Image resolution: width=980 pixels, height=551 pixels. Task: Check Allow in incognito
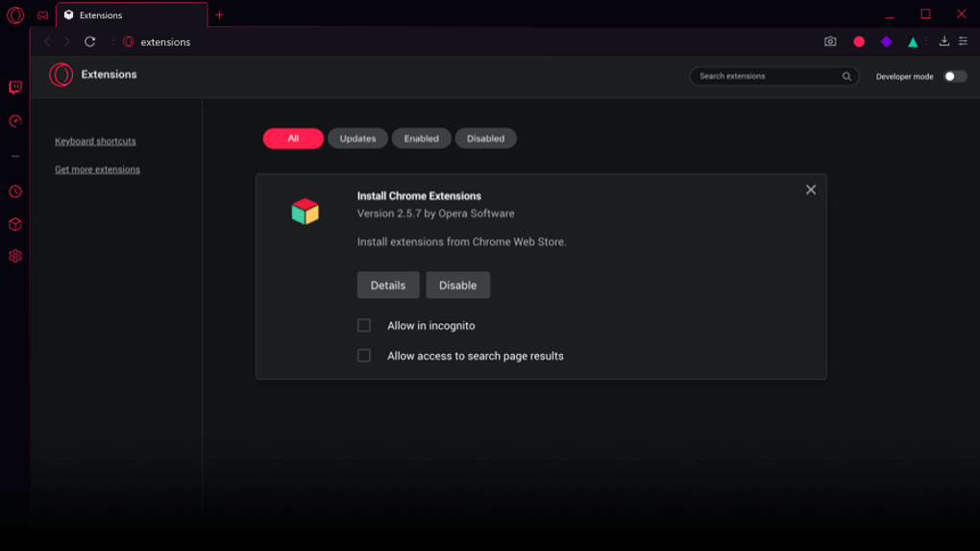pos(364,325)
